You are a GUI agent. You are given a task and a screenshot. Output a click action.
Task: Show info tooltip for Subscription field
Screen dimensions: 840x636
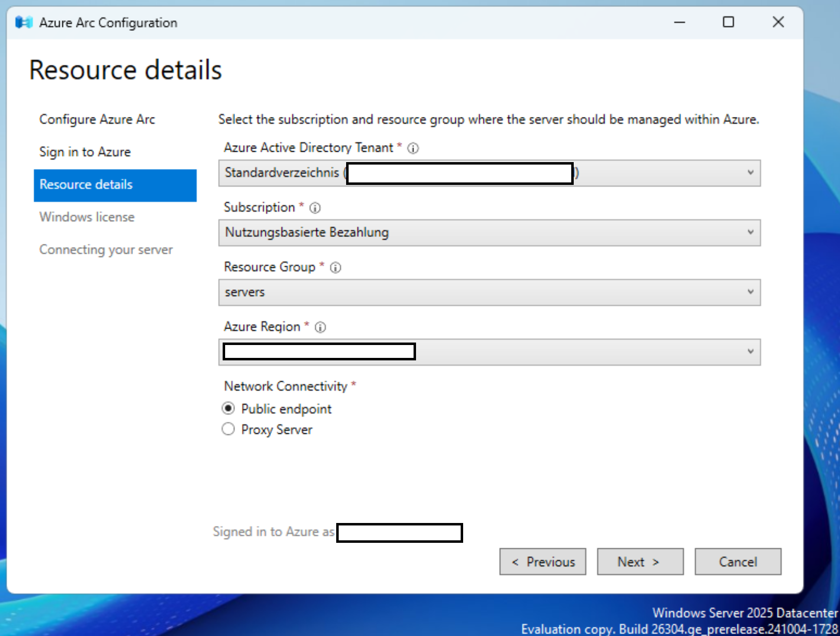click(315, 208)
